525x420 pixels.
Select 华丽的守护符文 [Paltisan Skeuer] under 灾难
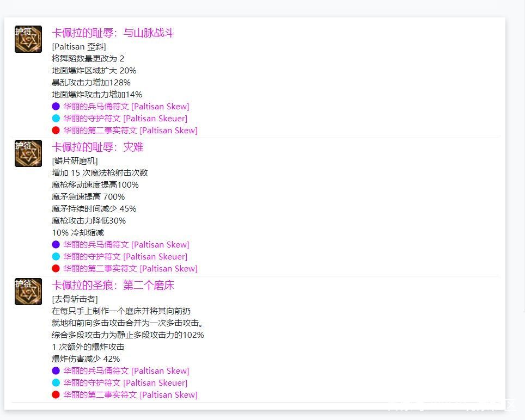pos(109,256)
